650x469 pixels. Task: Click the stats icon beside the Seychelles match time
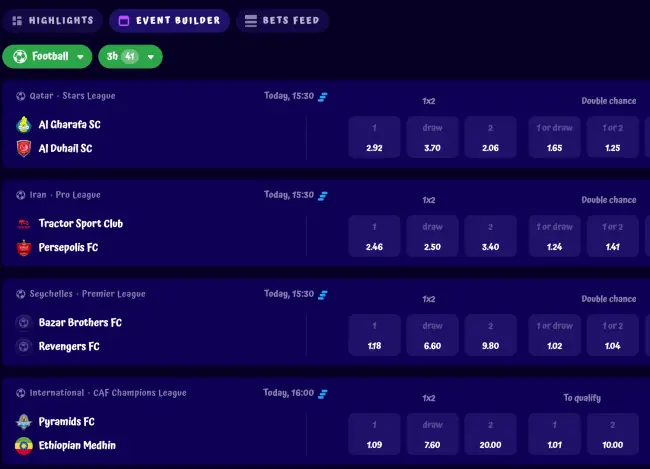click(323, 294)
